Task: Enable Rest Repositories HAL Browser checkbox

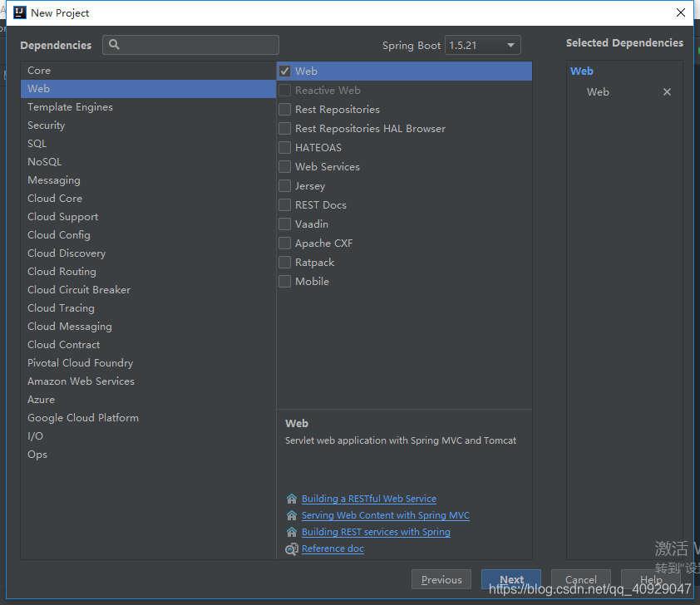Action: pyautogui.click(x=285, y=129)
